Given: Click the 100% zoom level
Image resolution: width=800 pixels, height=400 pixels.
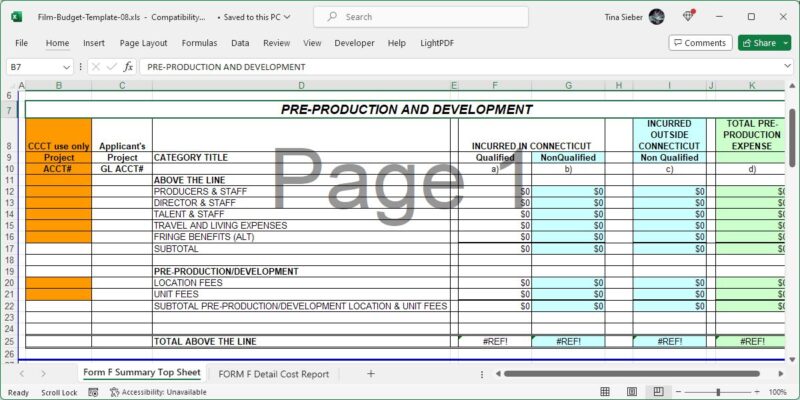Looking at the screenshot, I should [778, 392].
